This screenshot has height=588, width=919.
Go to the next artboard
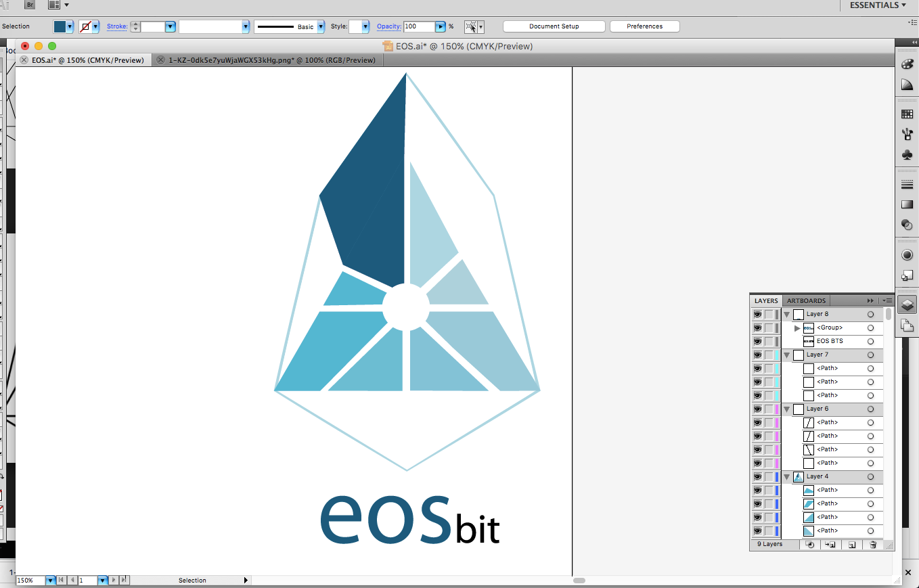(114, 581)
